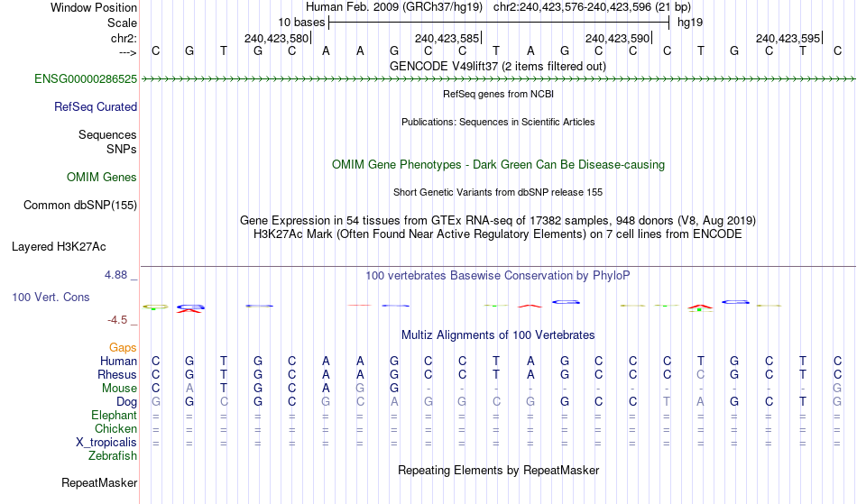Image resolution: width=857 pixels, height=504 pixels.
Task: Click the faded mismatched C in Rhesus row
Action: pos(700,374)
